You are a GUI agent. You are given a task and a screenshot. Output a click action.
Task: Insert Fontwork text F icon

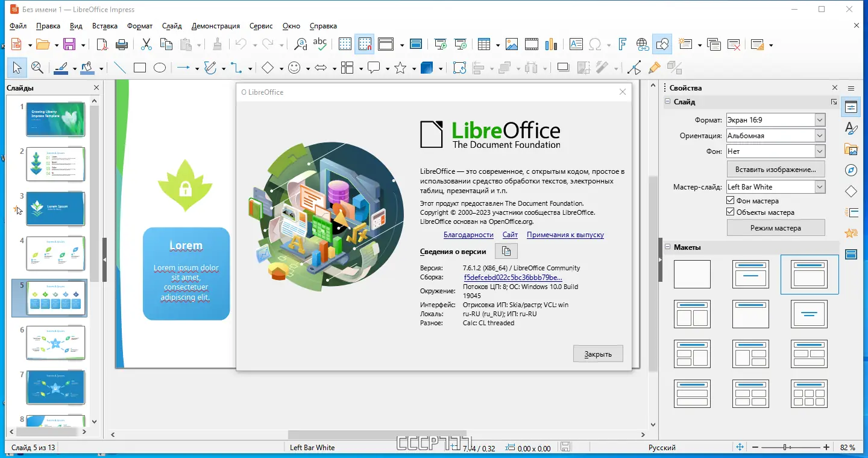[x=623, y=44]
